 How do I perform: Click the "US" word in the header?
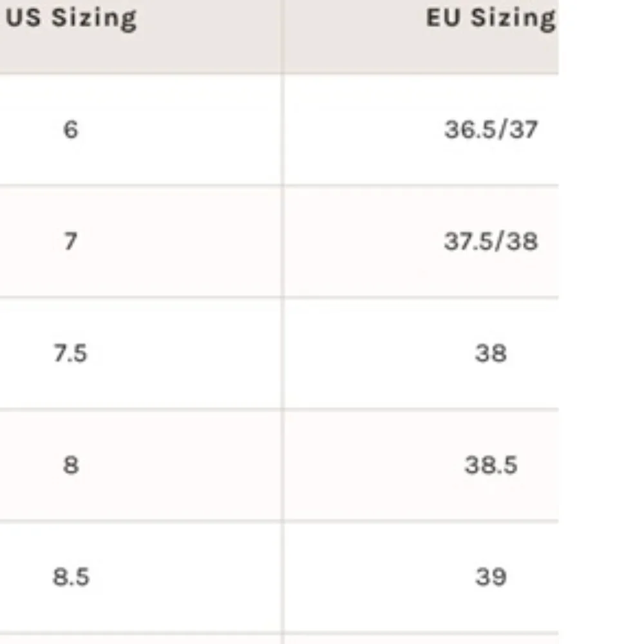tap(23, 17)
